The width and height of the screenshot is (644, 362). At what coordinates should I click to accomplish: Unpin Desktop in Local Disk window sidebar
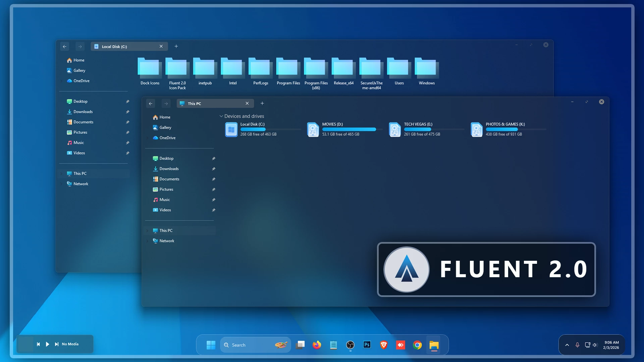point(127,102)
